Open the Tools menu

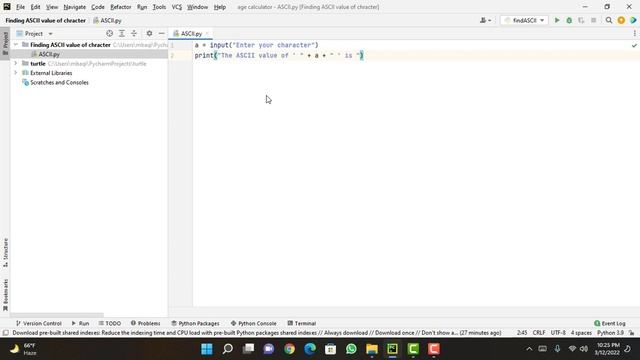pos(159,7)
